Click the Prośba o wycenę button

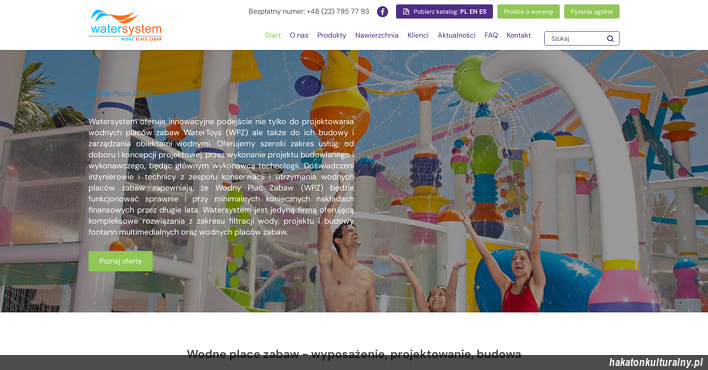point(528,12)
